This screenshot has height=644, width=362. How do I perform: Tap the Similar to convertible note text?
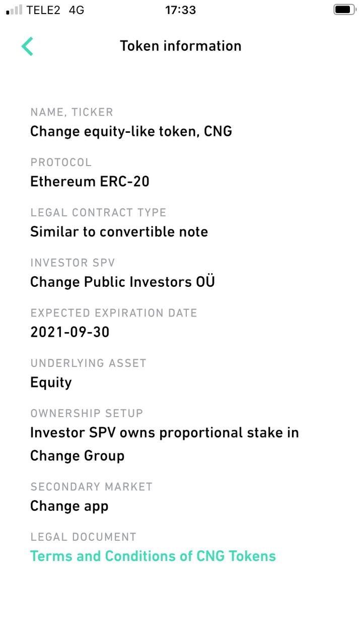(x=119, y=231)
